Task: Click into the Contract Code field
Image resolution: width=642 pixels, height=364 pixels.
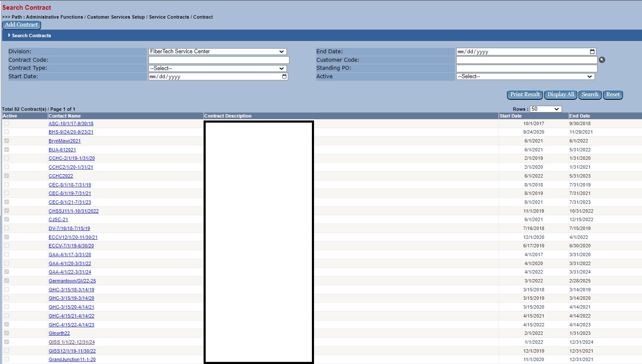Action: [218, 60]
